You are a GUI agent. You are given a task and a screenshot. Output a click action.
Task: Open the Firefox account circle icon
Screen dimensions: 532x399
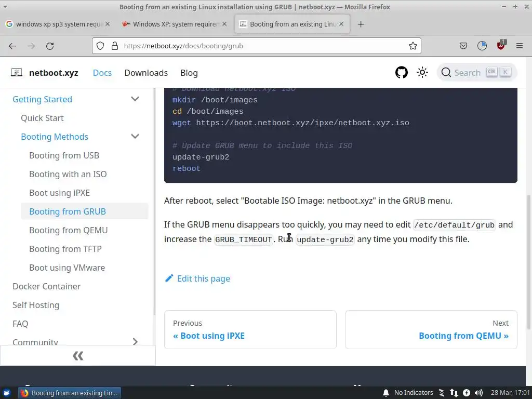coord(482,46)
